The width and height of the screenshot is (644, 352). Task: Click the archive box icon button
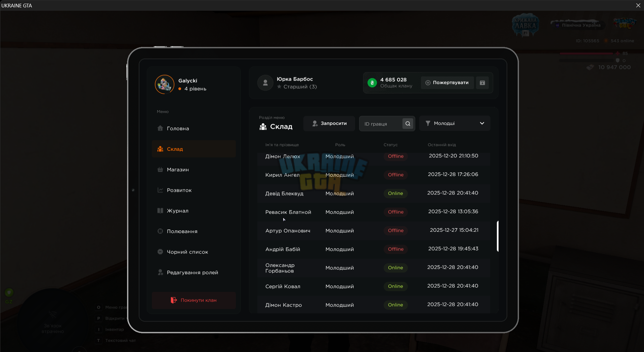tap(482, 83)
